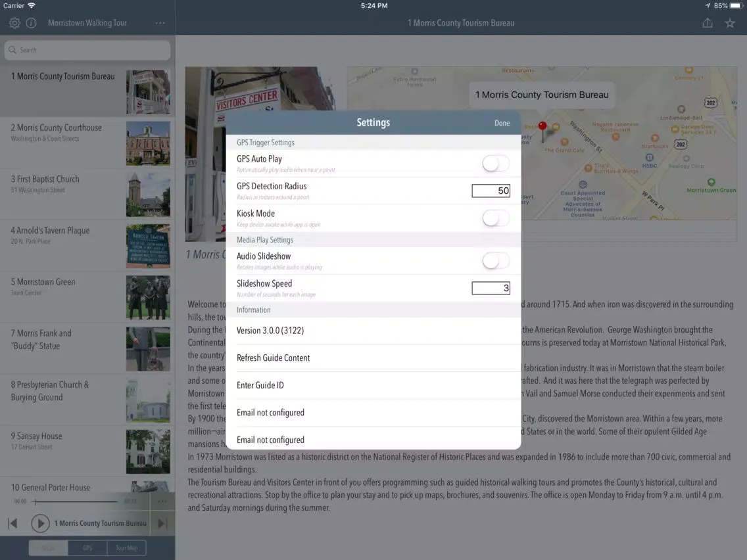
Task: Tap Morristown Walking Tour title
Action: coord(87,23)
